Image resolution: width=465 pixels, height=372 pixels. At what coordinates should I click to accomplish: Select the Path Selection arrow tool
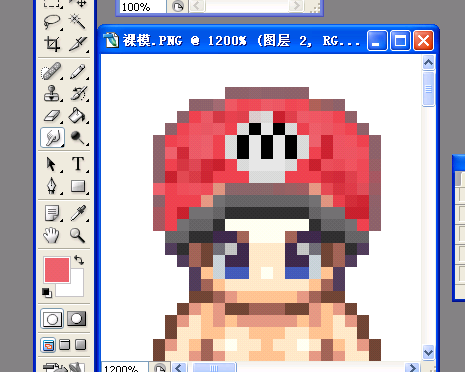(x=52, y=164)
